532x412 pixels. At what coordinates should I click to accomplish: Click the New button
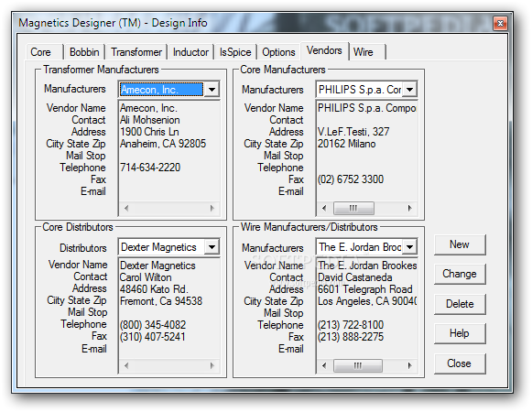coord(460,244)
